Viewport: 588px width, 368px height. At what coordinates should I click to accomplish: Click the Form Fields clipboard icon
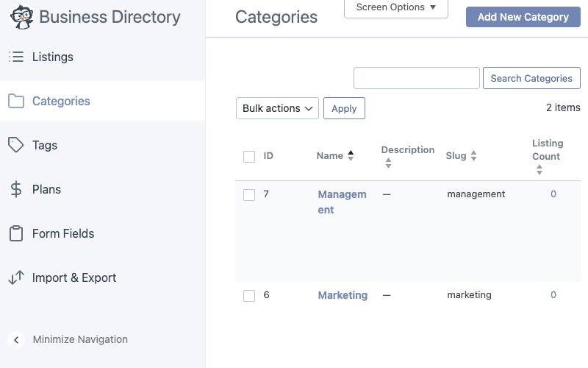coord(16,233)
